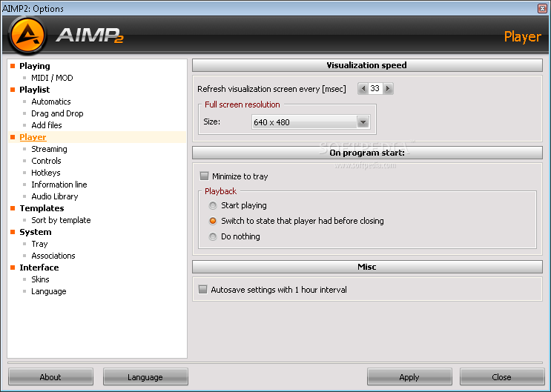Open Streaming settings
Screen dimensions: 551x392
click(49, 149)
